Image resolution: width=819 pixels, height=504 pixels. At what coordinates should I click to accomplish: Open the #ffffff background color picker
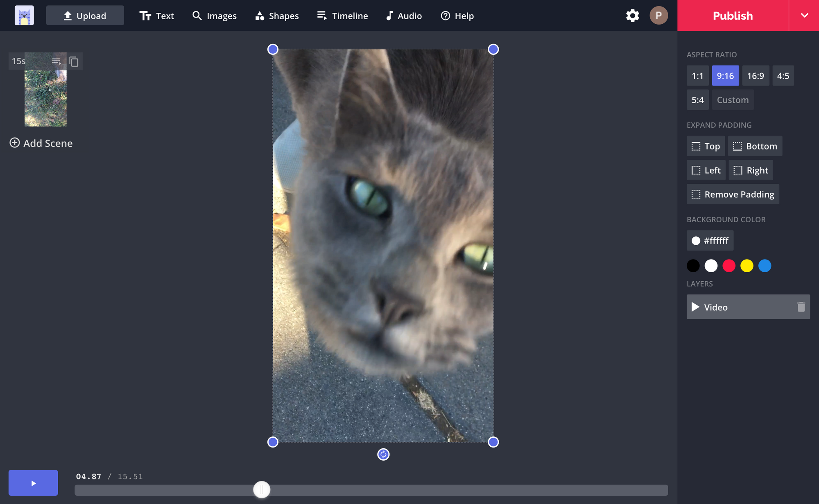(710, 241)
